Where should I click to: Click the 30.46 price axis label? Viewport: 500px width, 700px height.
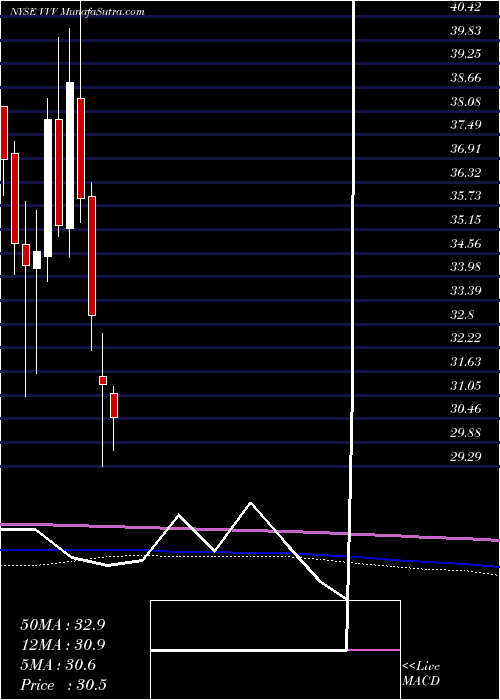tap(464, 409)
